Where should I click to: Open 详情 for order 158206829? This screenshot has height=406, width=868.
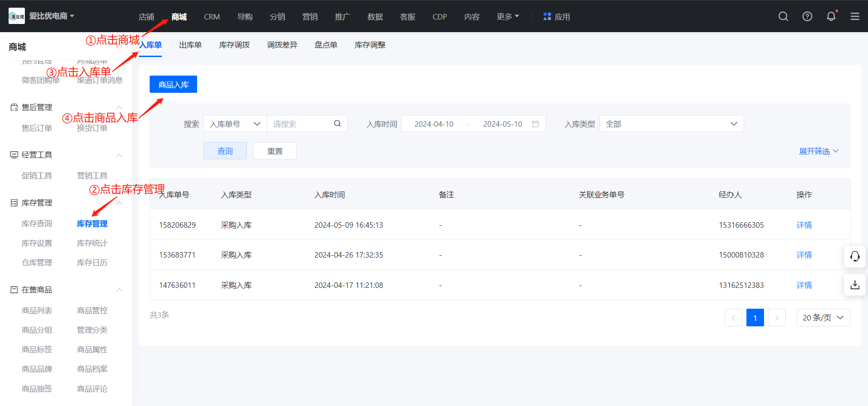coord(804,225)
